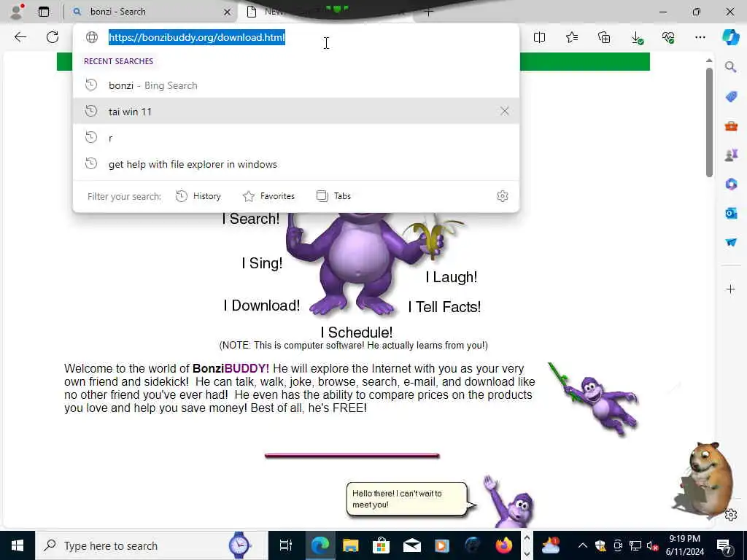The width and height of the screenshot is (747, 560).
Task: Remove 'tai win 11' suggestion with X
Action: (505, 111)
